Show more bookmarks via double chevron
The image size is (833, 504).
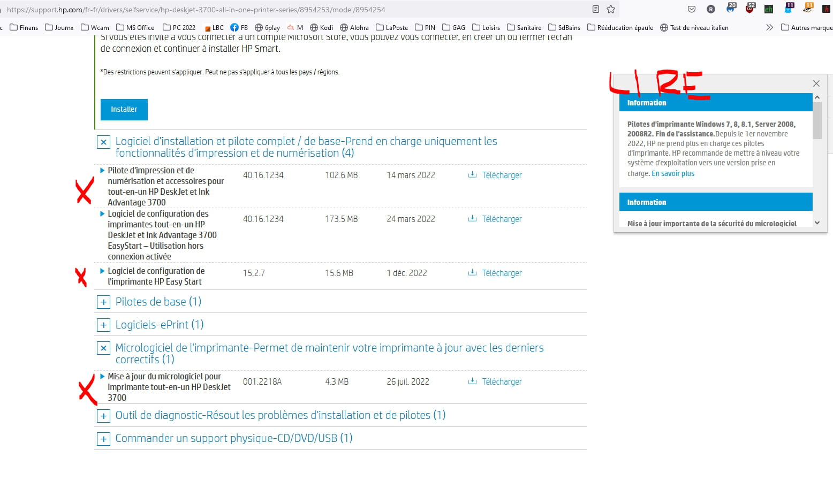(x=769, y=27)
